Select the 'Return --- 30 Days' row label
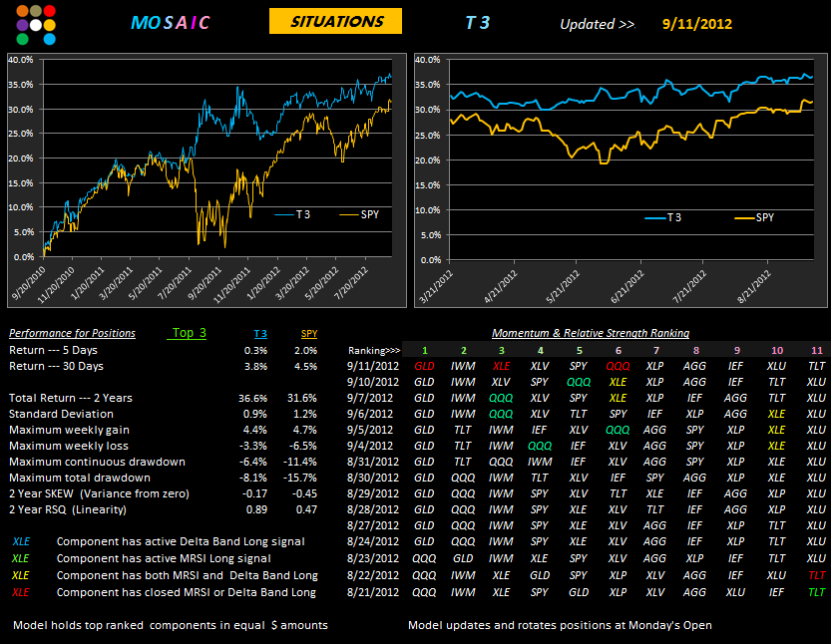The image size is (831, 644). tap(56, 366)
